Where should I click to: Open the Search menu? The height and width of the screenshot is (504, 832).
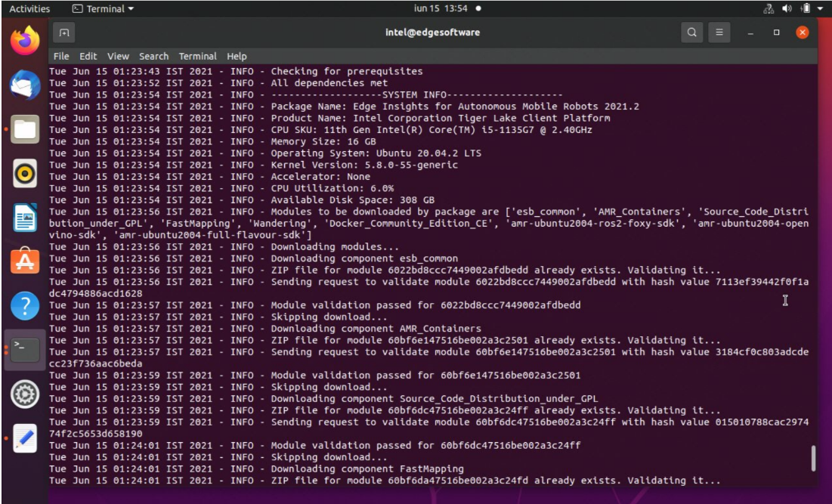(x=154, y=56)
